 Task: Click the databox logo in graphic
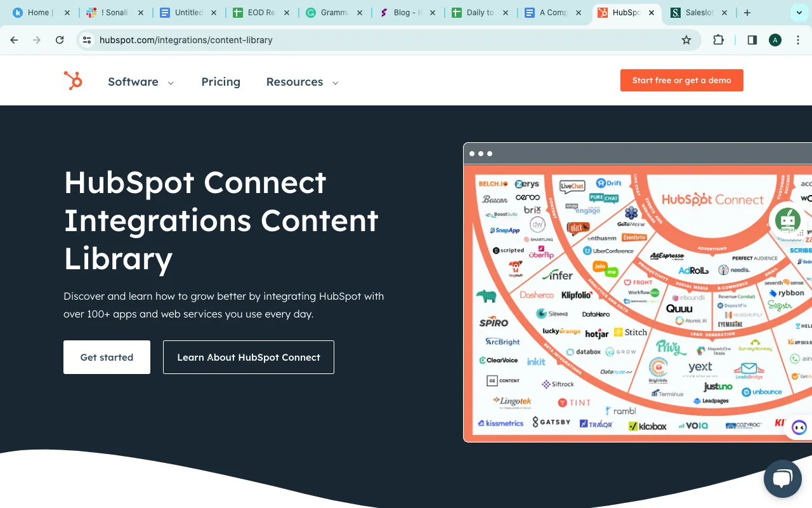pyautogui.click(x=584, y=351)
